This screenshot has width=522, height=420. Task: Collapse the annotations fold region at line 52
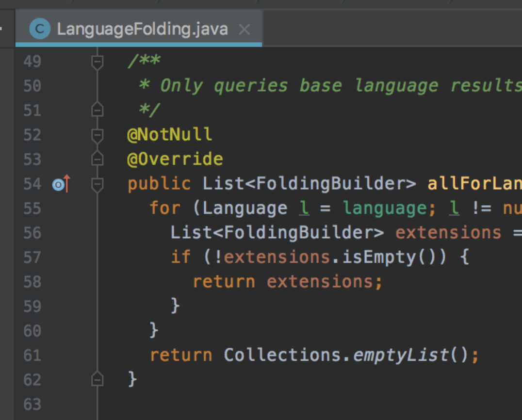pos(97,134)
